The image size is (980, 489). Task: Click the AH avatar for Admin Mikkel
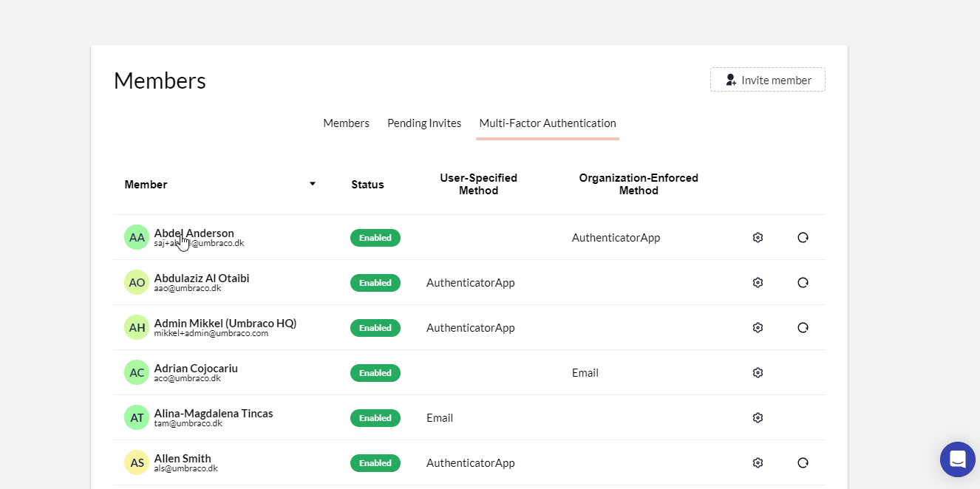137,327
